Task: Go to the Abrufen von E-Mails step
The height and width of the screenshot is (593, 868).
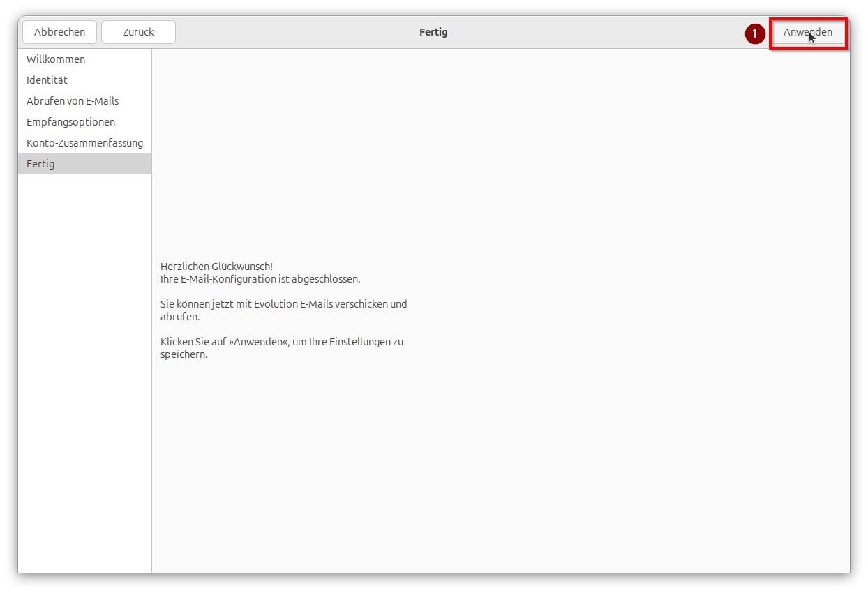Action: pos(73,100)
